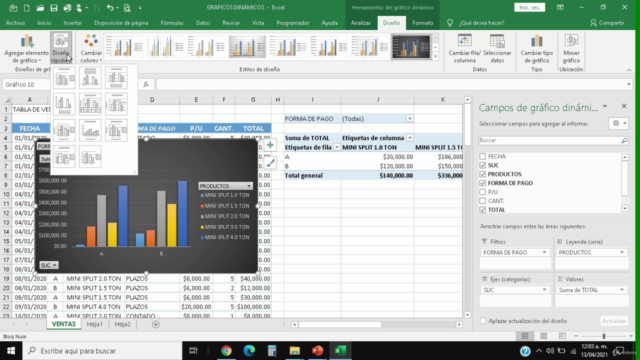Open Etiquetas de fila filter dropdown
This screenshot has width=640, height=360.
pos(337,147)
